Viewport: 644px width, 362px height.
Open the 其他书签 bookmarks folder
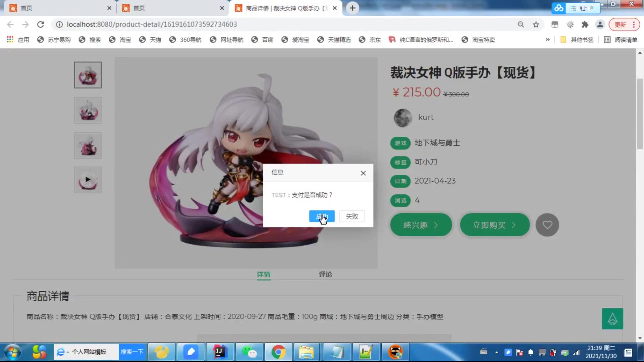577,40
